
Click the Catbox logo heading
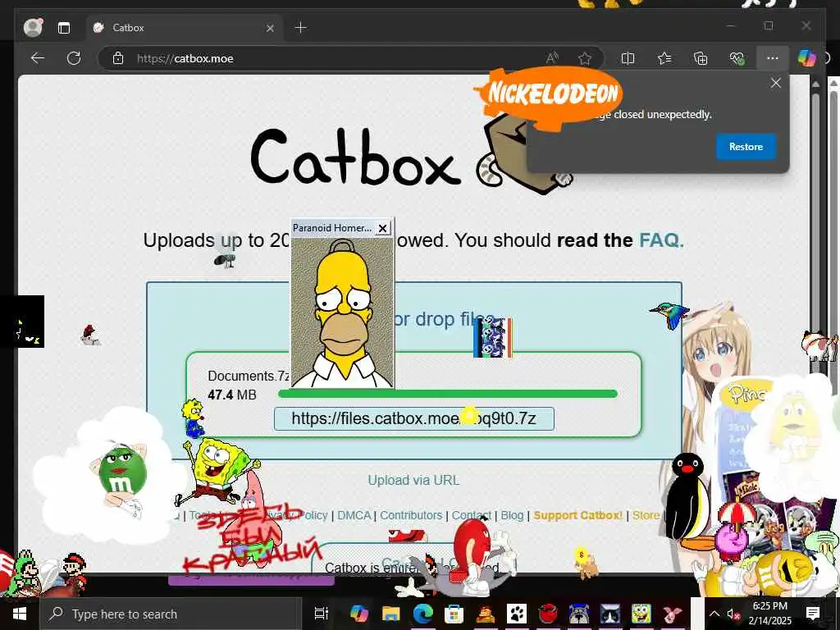click(x=355, y=158)
